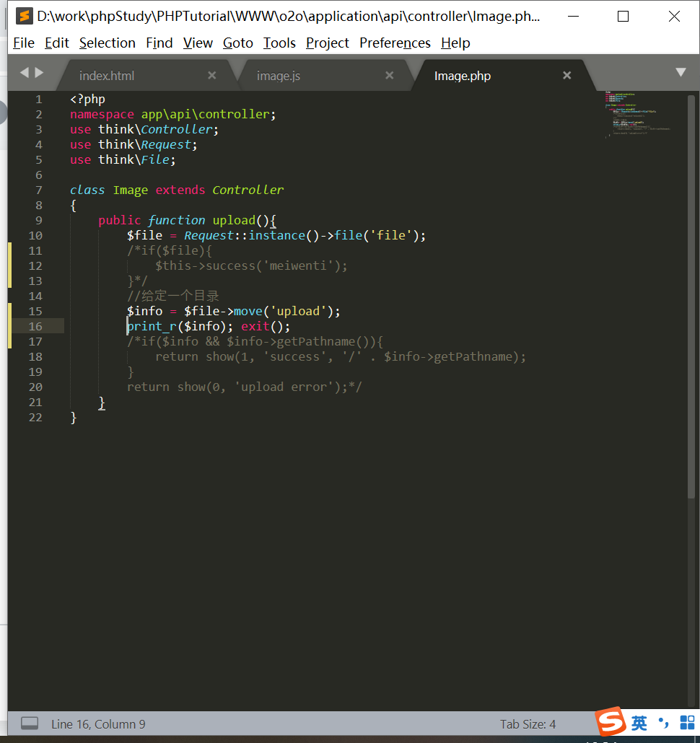Image resolution: width=700 pixels, height=743 pixels.
Task: Go to next tab with right arrow
Action: point(40,73)
